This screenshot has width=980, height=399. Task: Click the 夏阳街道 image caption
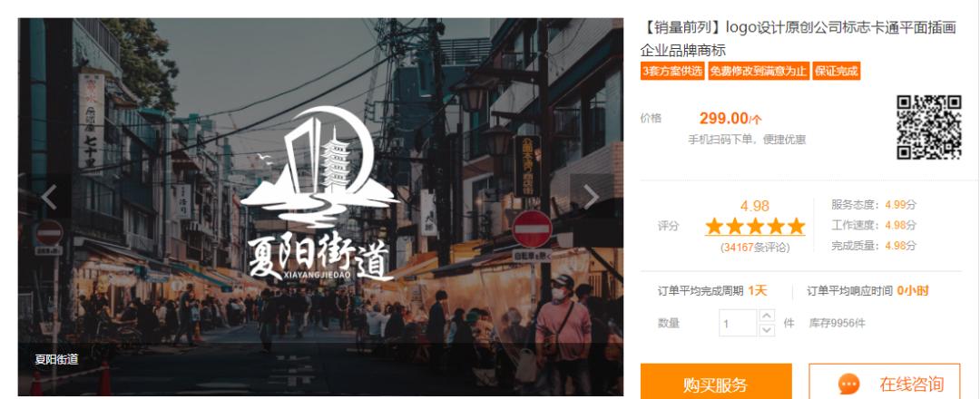tap(56, 360)
